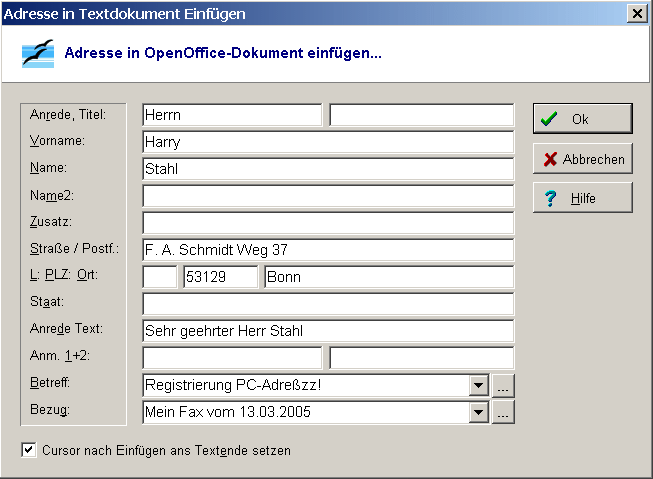Expand the Betreff dropdown arrow
This screenshot has height=479, width=653.
(x=479, y=385)
